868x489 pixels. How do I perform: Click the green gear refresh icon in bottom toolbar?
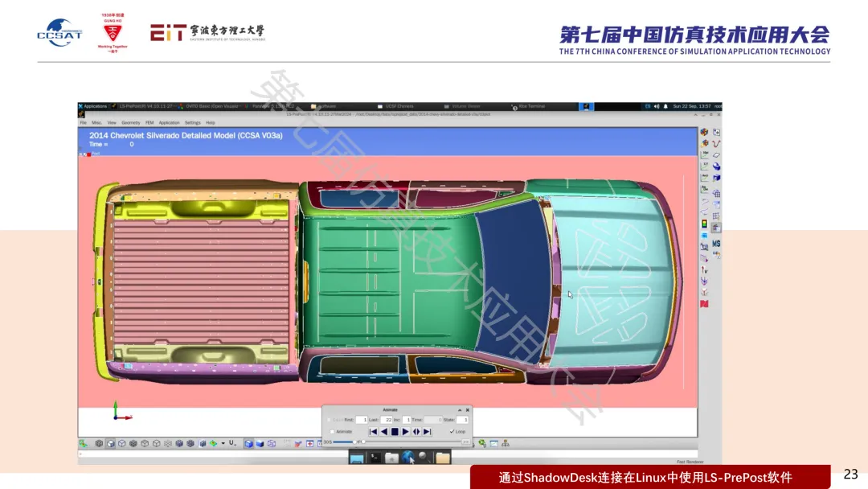483,444
